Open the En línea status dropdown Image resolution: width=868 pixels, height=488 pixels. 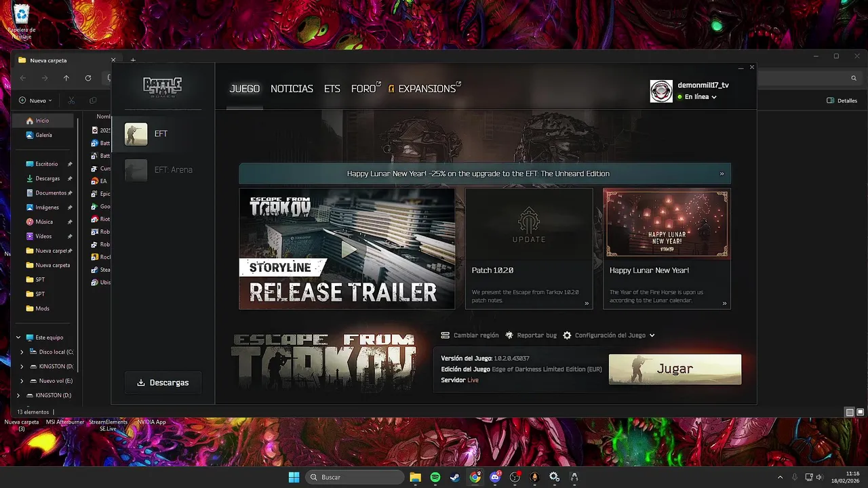pyautogui.click(x=697, y=97)
